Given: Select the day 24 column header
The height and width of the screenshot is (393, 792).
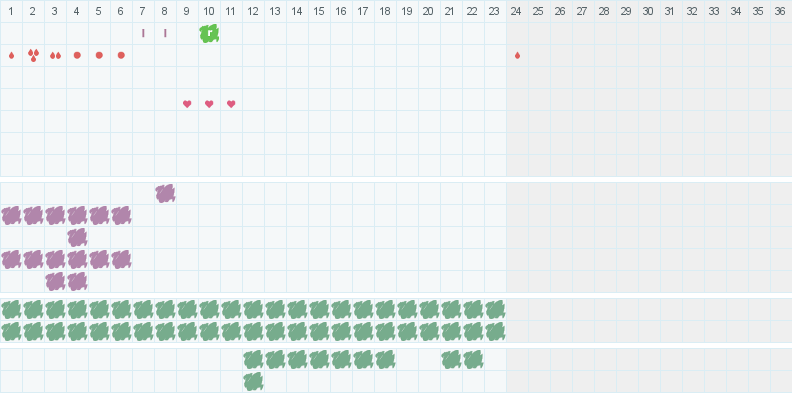Looking at the screenshot, I should click(516, 11).
